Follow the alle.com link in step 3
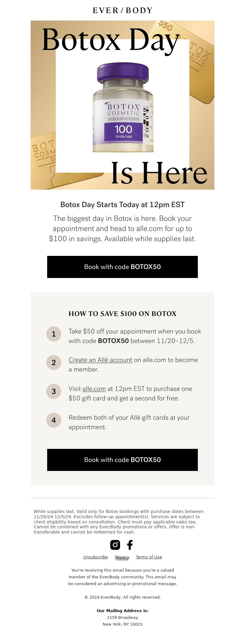Viewport: 245px width, 644px height. pos(94,389)
